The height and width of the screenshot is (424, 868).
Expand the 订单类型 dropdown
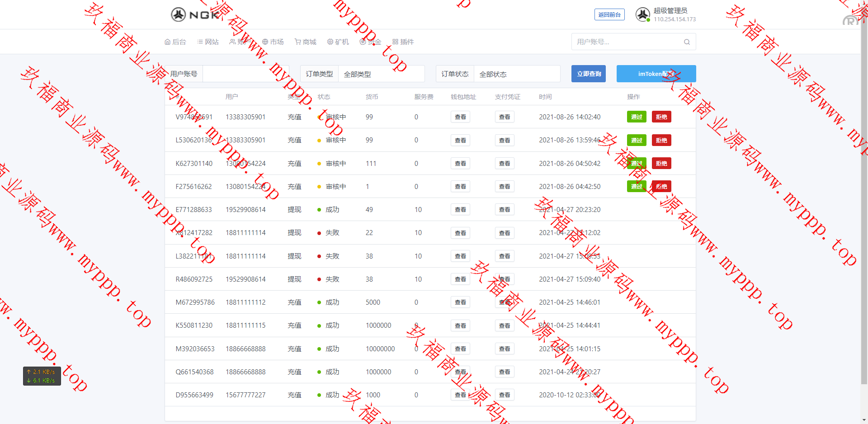pos(381,74)
